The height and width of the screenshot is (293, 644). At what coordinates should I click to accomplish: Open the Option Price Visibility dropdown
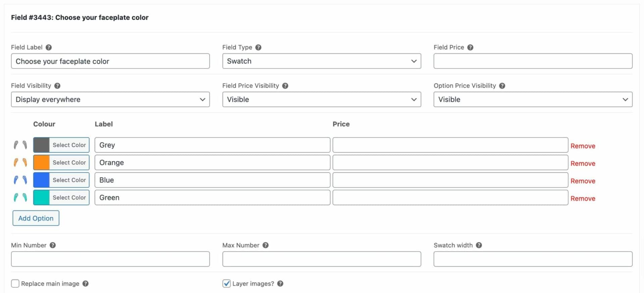coord(533,99)
